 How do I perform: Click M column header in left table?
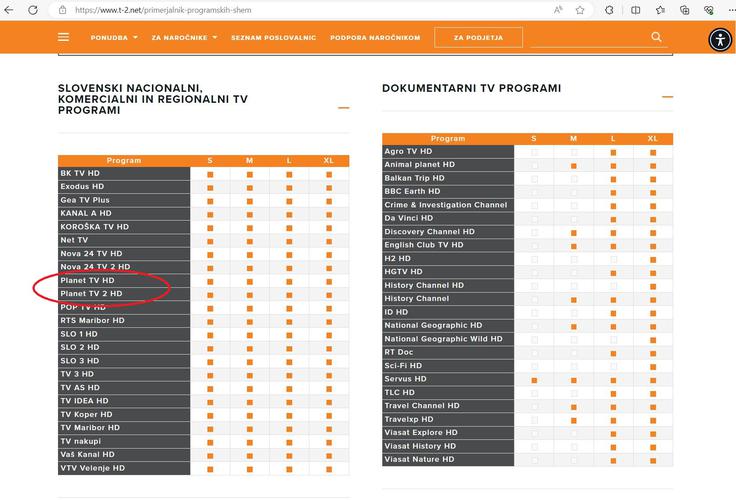tap(249, 161)
